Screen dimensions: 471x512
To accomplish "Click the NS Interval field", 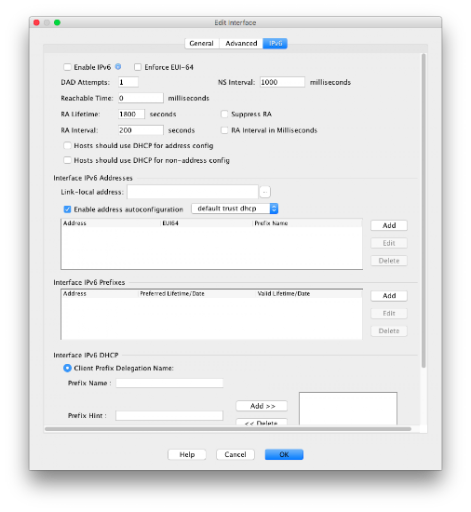I will click(x=282, y=82).
